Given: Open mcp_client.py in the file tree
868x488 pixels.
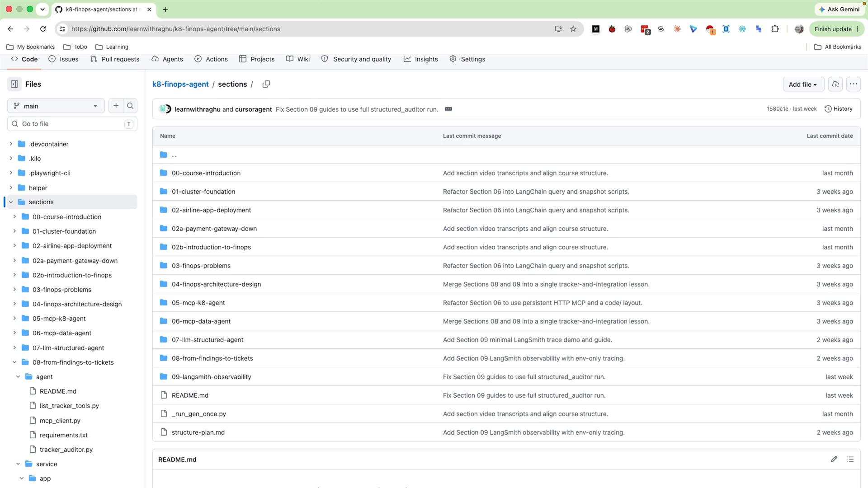Looking at the screenshot, I should pyautogui.click(x=60, y=421).
